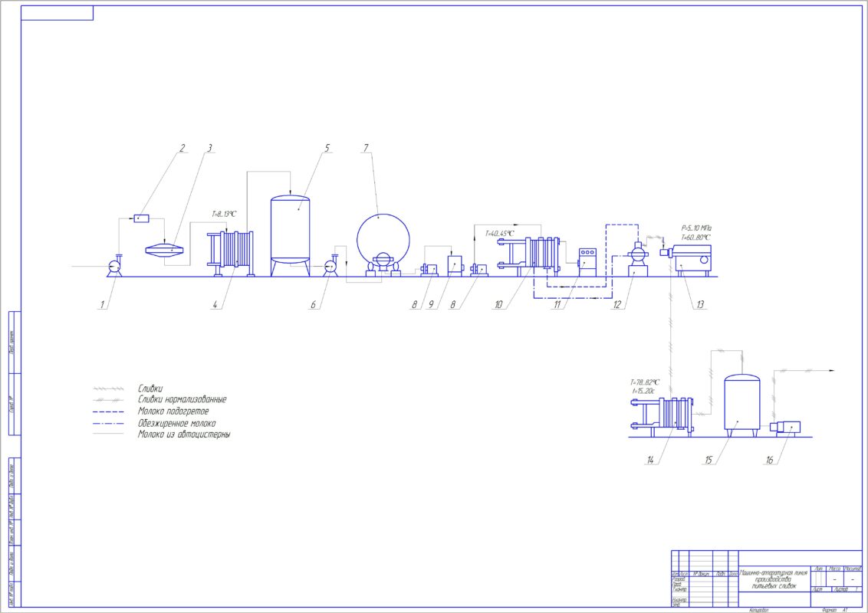
Task: Click position number 1 below the inlet pump
Action: [102, 304]
